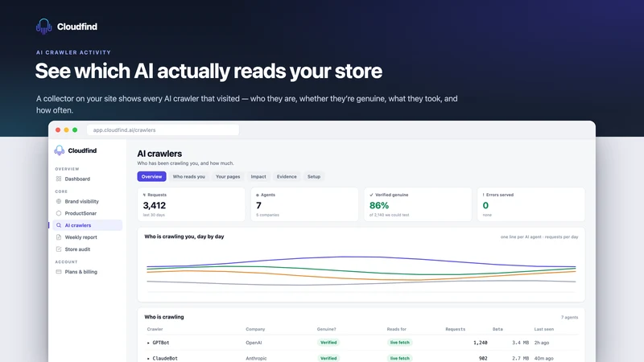
Task: Open the Dashboard sidebar icon
Action: point(58,179)
